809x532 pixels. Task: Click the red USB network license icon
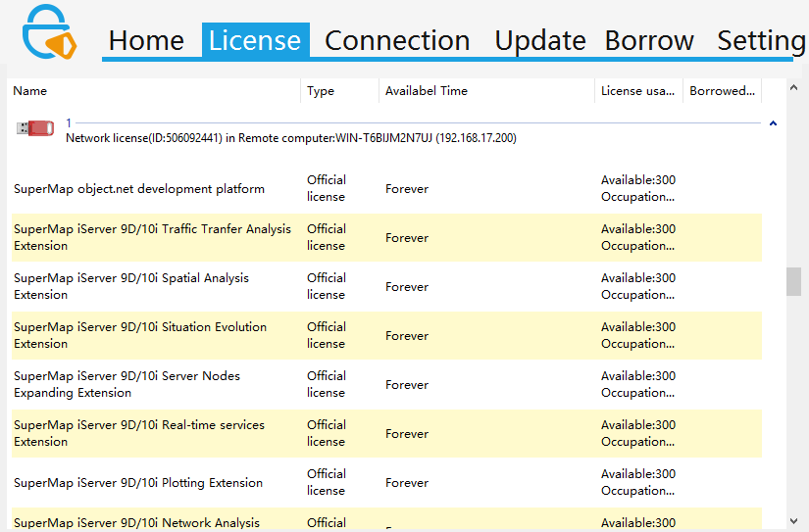35,128
